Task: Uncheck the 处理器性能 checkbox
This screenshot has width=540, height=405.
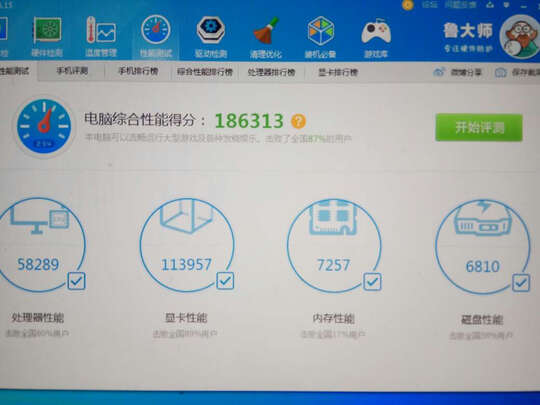Action: 76,281
